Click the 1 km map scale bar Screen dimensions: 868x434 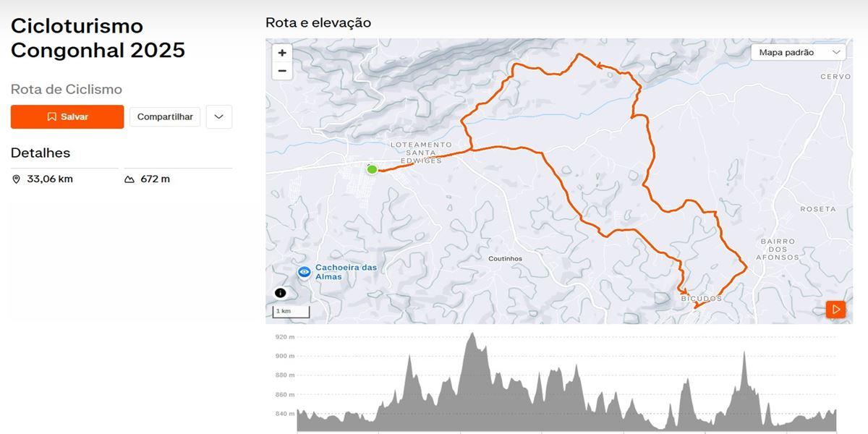pos(292,312)
